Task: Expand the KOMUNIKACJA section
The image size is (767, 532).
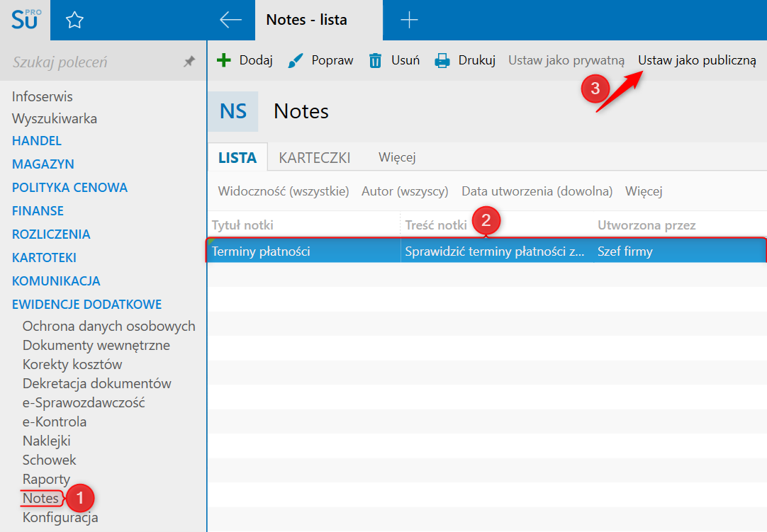Action: [x=56, y=281]
